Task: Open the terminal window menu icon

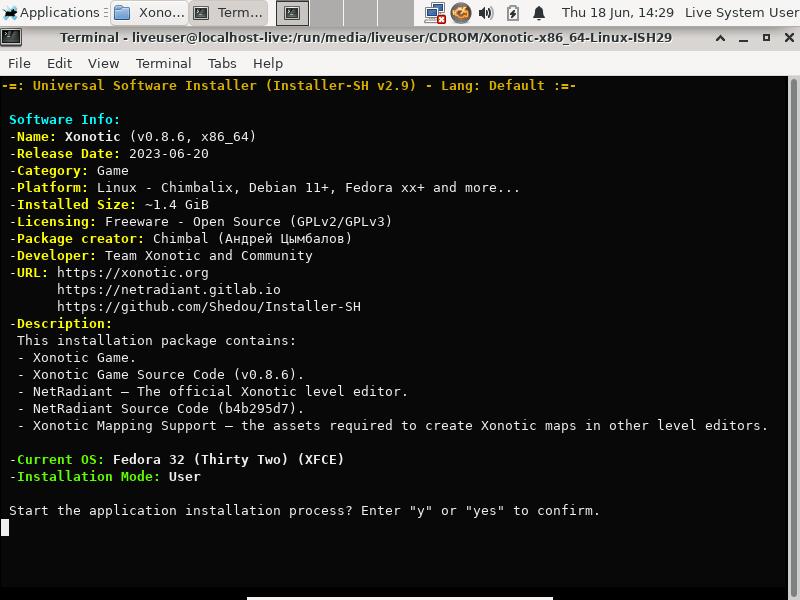Action: click(11, 38)
